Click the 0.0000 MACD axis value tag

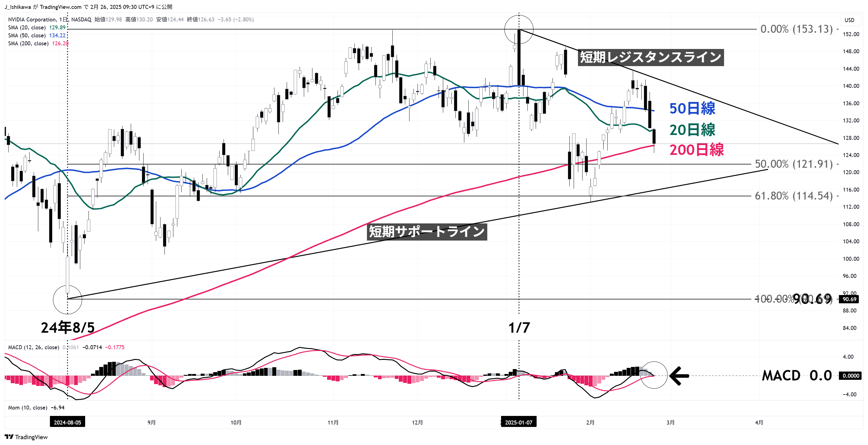pos(851,376)
